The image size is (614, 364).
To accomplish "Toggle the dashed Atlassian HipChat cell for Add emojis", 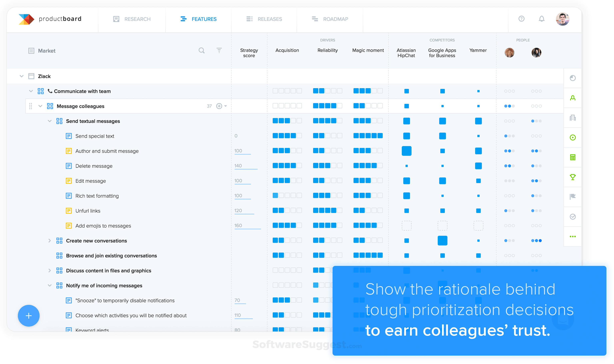I will (407, 225).
